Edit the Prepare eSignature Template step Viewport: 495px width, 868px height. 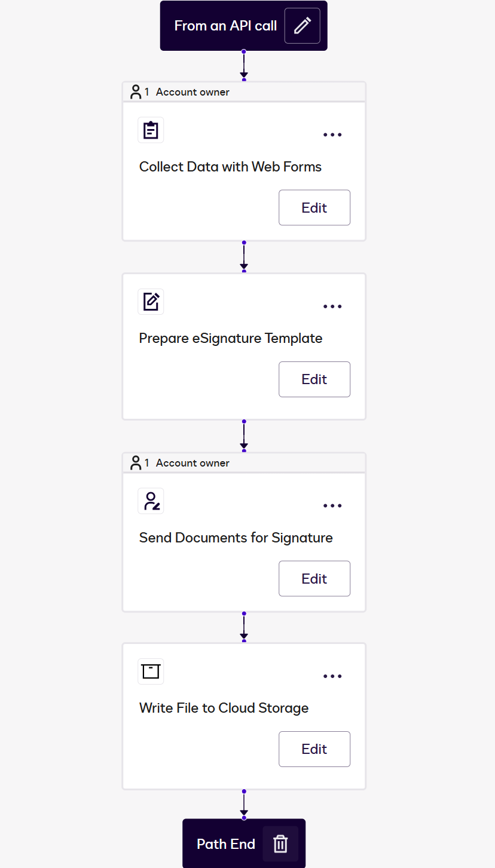pyautogui.click(x=314, y=379)
